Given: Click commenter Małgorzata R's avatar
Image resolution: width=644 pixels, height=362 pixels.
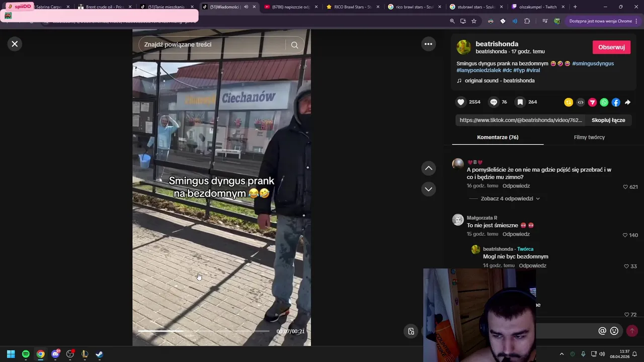Looking at the screenshot, I should click(x=458, y=220).
